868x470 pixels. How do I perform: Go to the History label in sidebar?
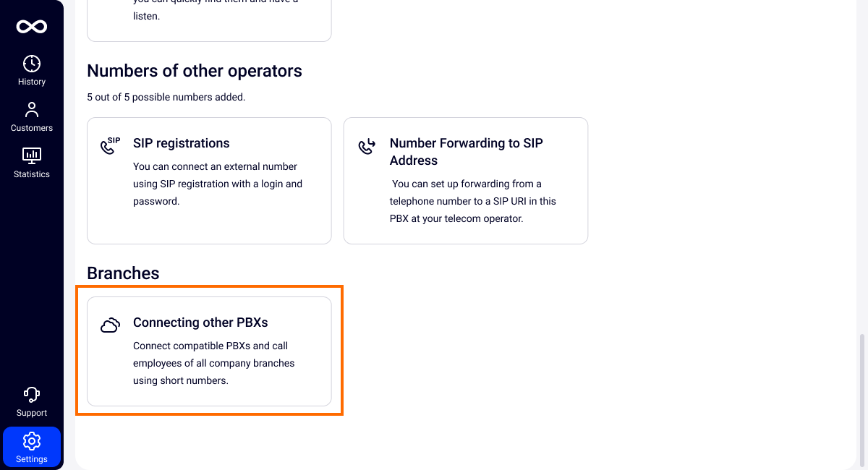coord(32,82)
